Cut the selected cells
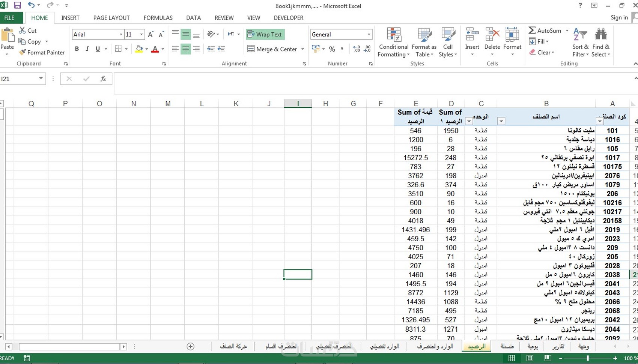The image size is (638, 364). [28, 30]
